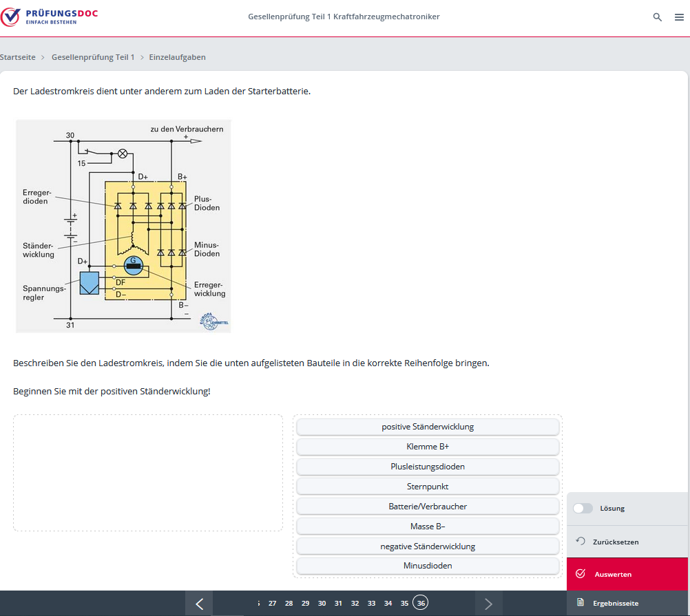The width and height of the screenshot is (690, 616).
Task: Select the 'Klemme B+' item
Action: [428, 447]
